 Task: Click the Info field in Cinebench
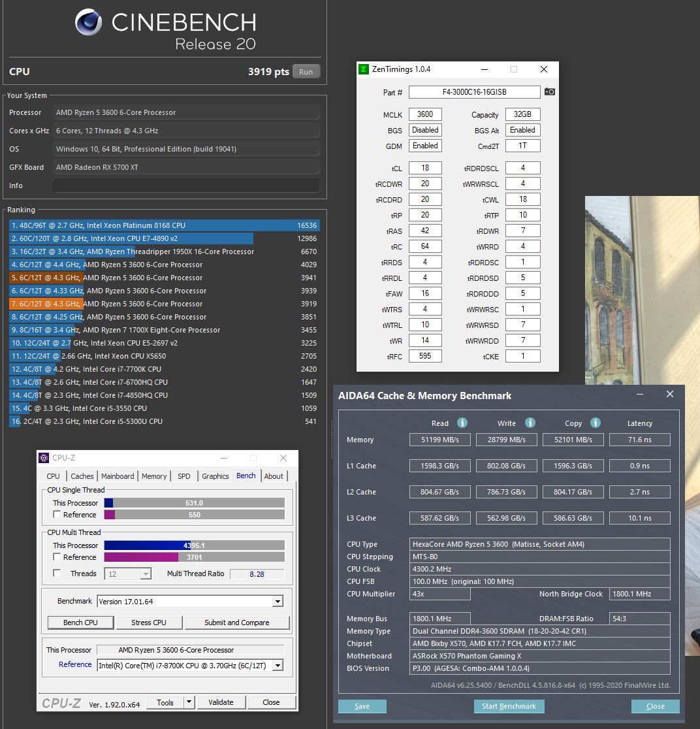[186, 186]
